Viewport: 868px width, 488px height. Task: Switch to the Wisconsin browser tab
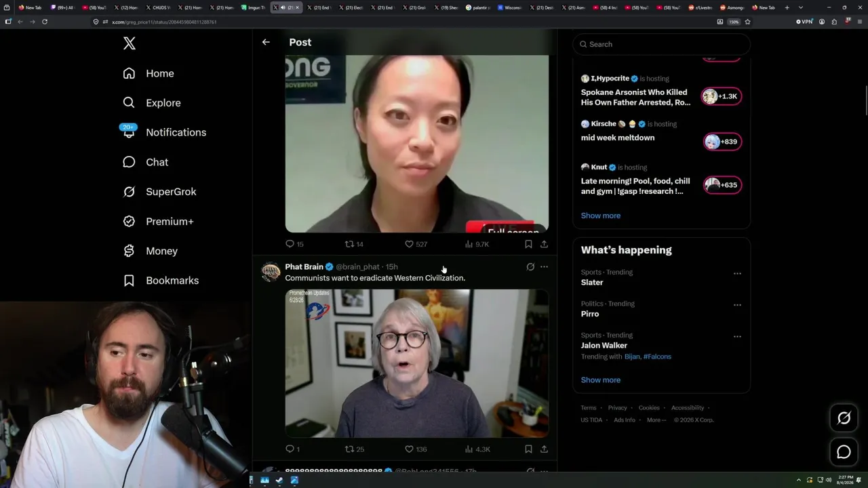(510, 7)
